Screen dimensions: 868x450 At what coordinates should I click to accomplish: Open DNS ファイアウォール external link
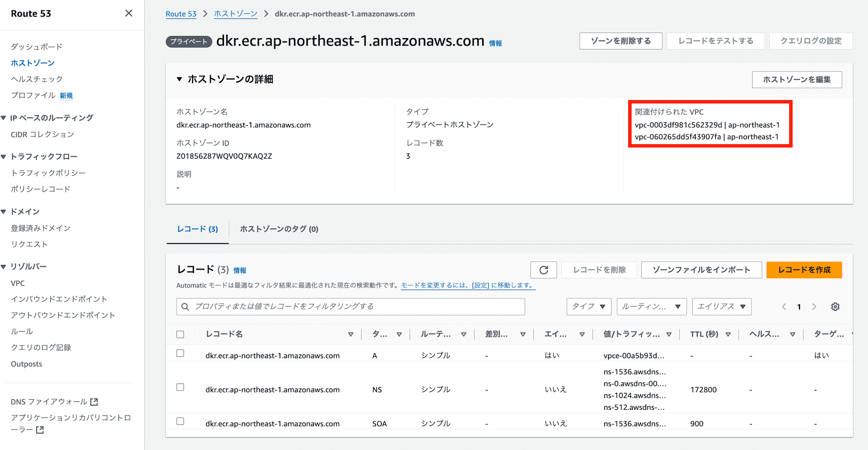pos(54,402)
